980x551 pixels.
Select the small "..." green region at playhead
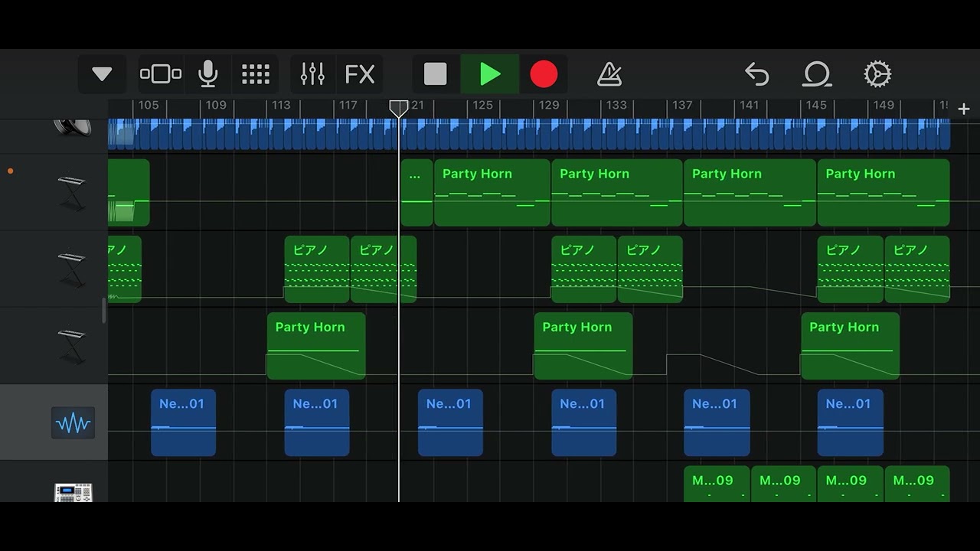click(416, 193)
